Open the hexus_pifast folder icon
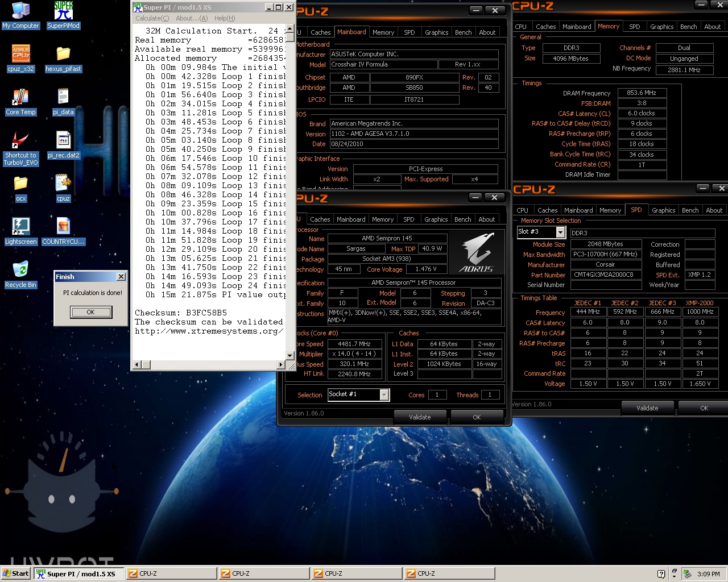Screen dimensions: 728x582 pyautogui.click(x=63, y=59)
